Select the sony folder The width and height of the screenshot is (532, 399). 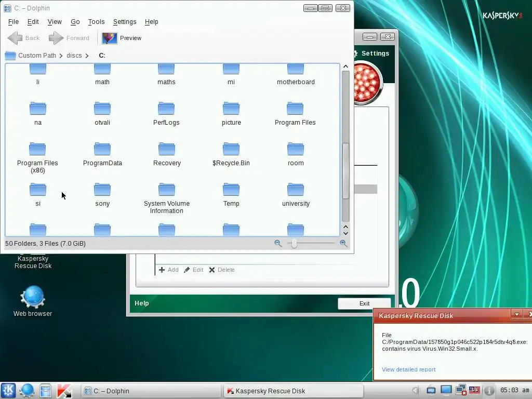(x=102, y=195)
